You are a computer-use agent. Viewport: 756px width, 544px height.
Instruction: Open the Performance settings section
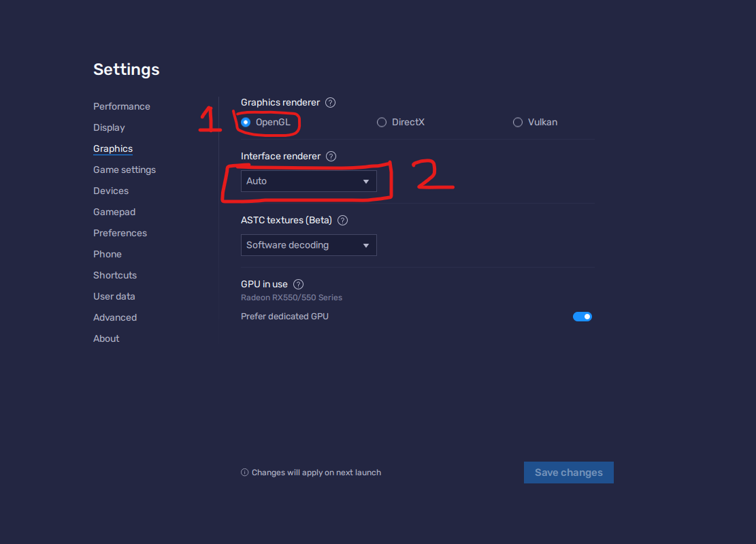pos(122,106)
